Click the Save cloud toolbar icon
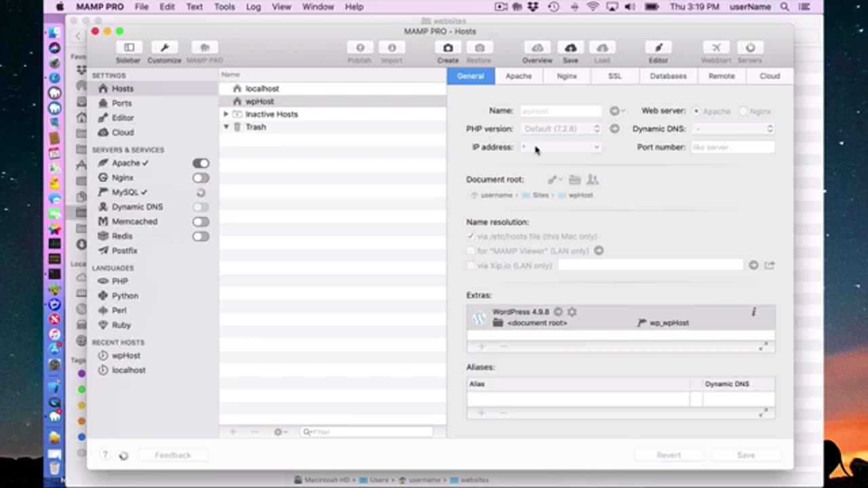868x488 pixels. pyautogui.click(x=570, y=47)
